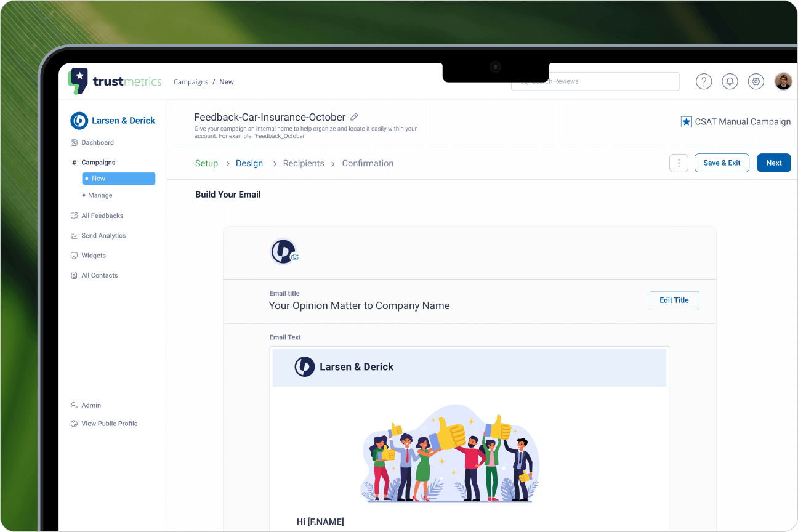Click the Edit Title button

click(x=674, y=300)
